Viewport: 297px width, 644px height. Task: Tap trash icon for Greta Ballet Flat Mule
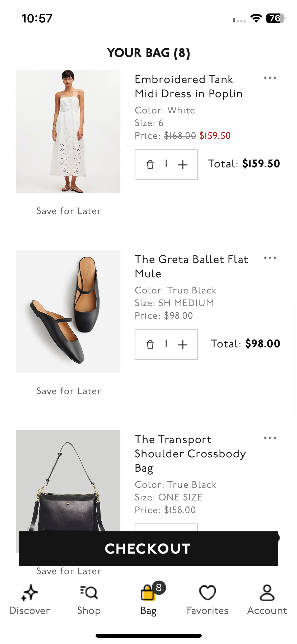pos(150,344)
